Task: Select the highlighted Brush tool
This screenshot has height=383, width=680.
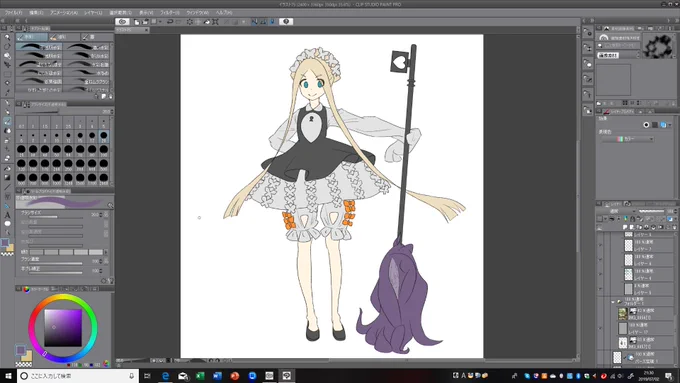Action: point(7,121)
